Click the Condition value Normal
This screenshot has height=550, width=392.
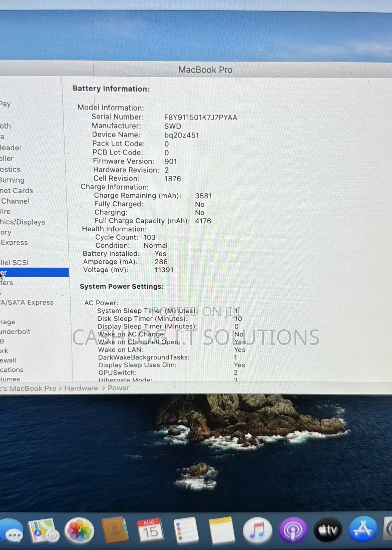pos(156,245)
